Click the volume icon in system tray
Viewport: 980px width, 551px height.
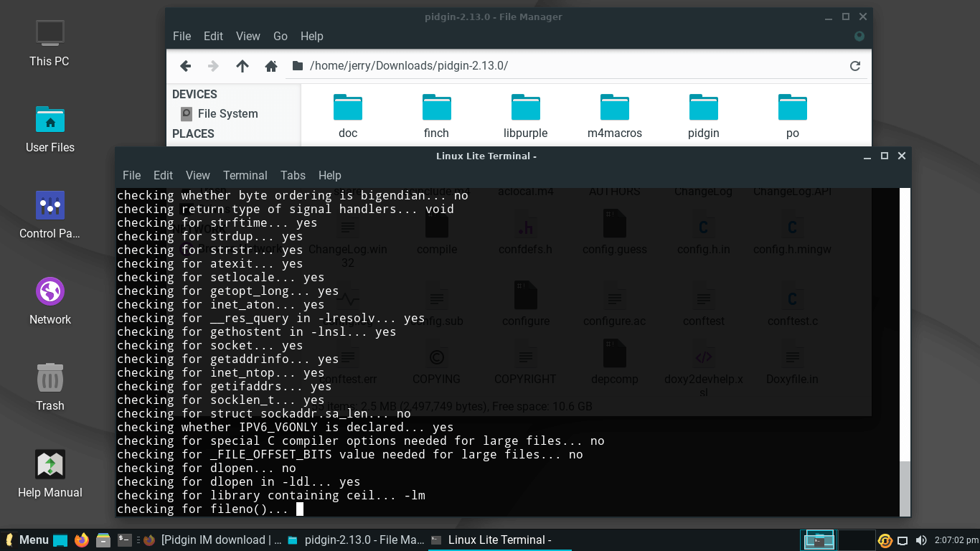(x=921, y=540)
